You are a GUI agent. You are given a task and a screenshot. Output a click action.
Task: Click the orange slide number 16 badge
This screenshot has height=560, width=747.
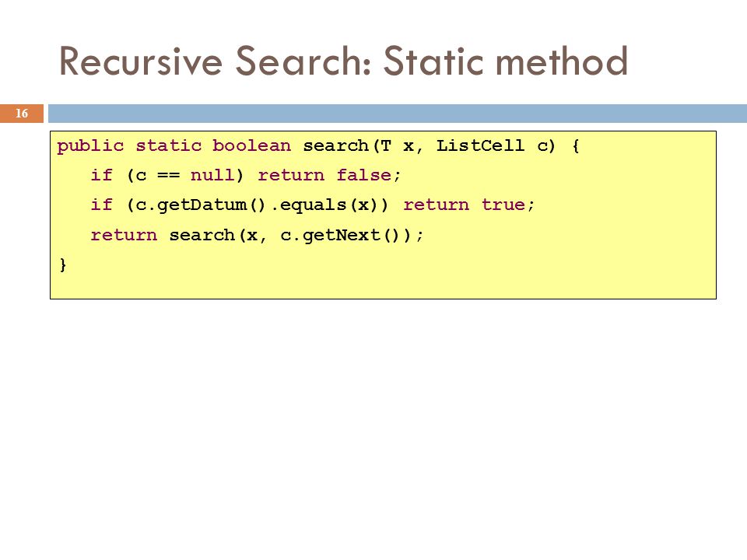click(22, 114)
